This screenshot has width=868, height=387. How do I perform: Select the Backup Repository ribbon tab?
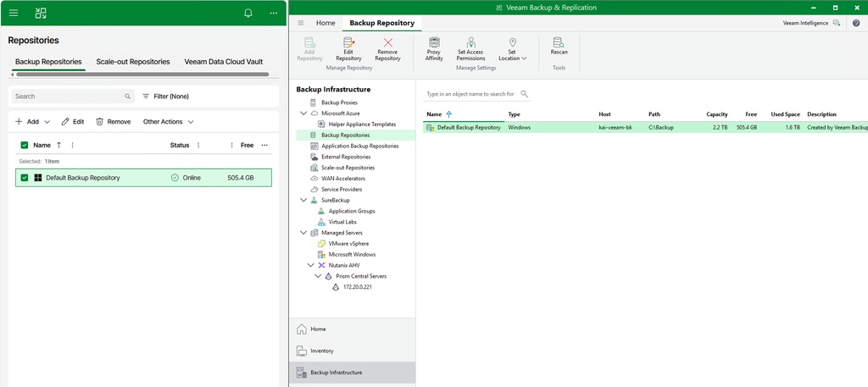click(x=382, y=23)
